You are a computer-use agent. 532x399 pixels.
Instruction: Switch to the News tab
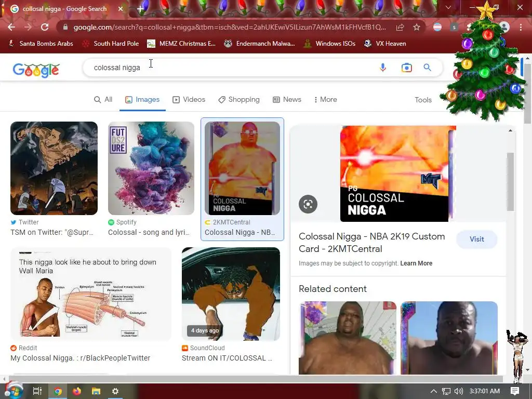tap(287, 99)
